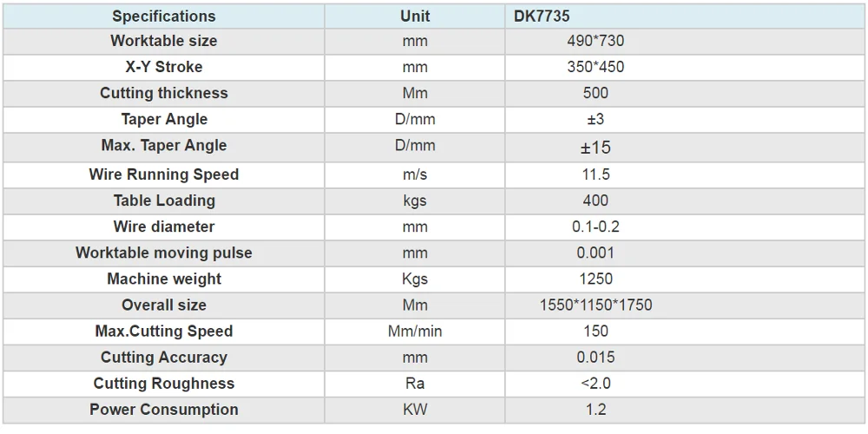
Task: Click the Cutting thickness label
Action: pyautogui.click(x=164, y=93)
